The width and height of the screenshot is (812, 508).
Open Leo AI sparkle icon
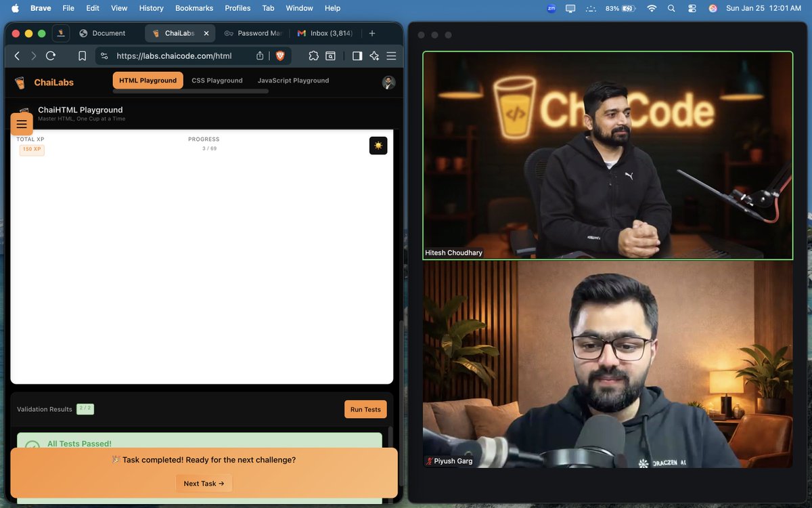click(x=374, y=56)
